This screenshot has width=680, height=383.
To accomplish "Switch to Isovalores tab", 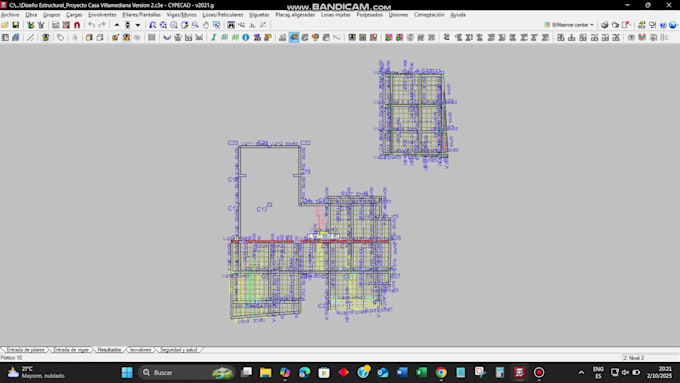I will (x=141, y=350).
